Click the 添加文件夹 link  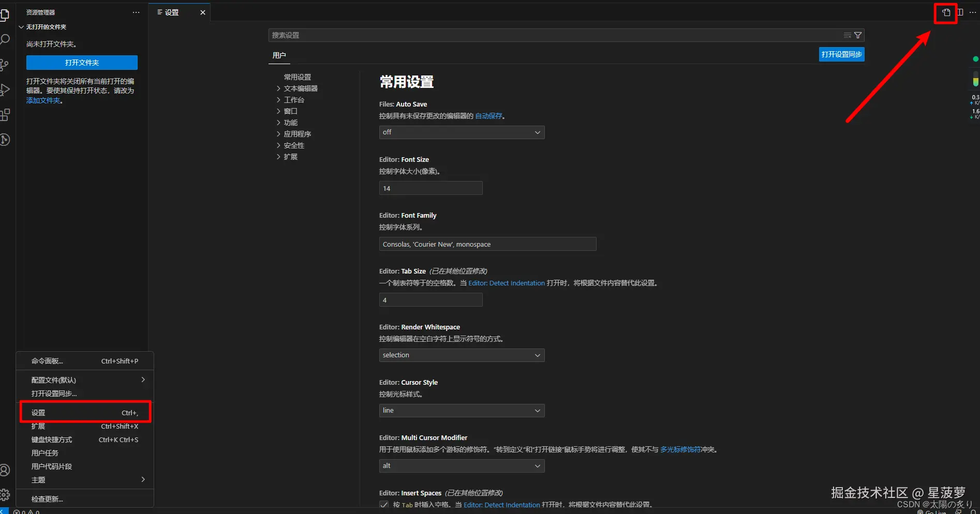coord(43,100)
